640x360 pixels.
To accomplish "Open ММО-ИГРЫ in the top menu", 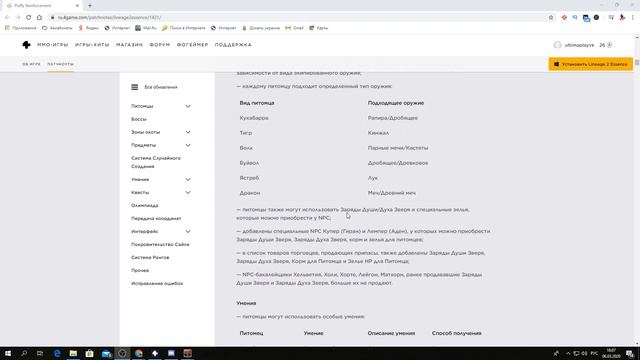I will pyautogui.click(x=53, y=45).
